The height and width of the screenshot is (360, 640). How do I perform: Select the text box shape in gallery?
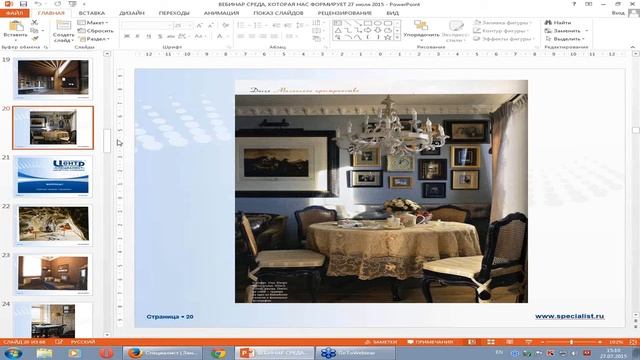pyautogui.click(x=338, y=23)
